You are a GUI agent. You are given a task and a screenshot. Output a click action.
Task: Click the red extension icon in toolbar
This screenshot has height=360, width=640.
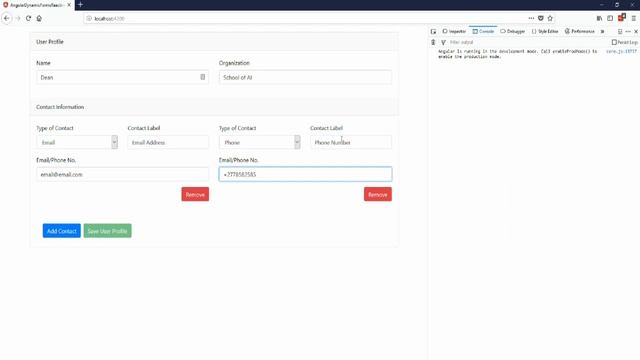[x=622, y=18]
